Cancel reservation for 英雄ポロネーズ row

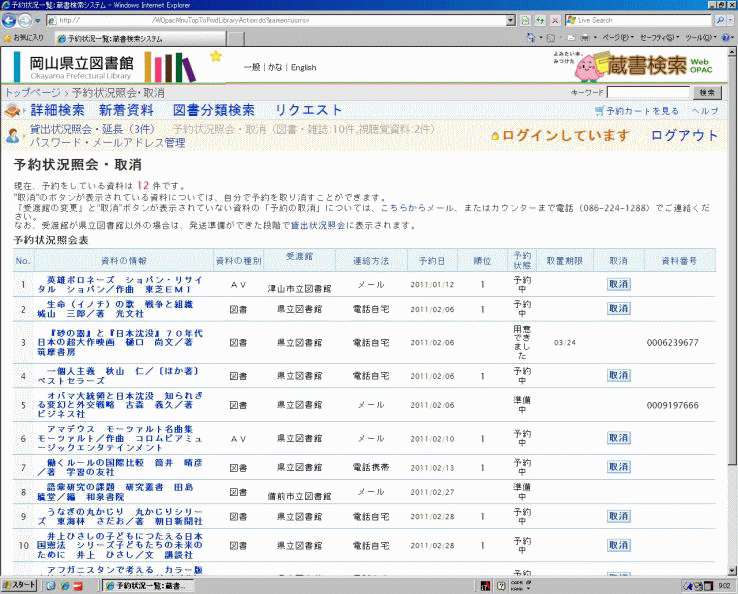(x=618, y=284)
